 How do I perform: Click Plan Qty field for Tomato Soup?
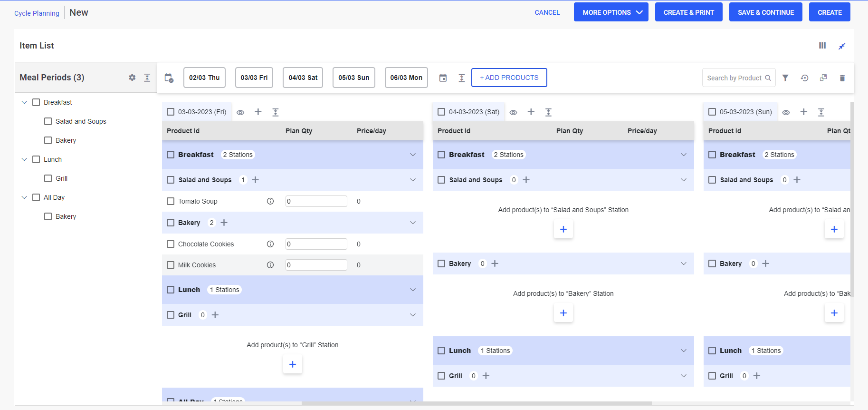316,201
